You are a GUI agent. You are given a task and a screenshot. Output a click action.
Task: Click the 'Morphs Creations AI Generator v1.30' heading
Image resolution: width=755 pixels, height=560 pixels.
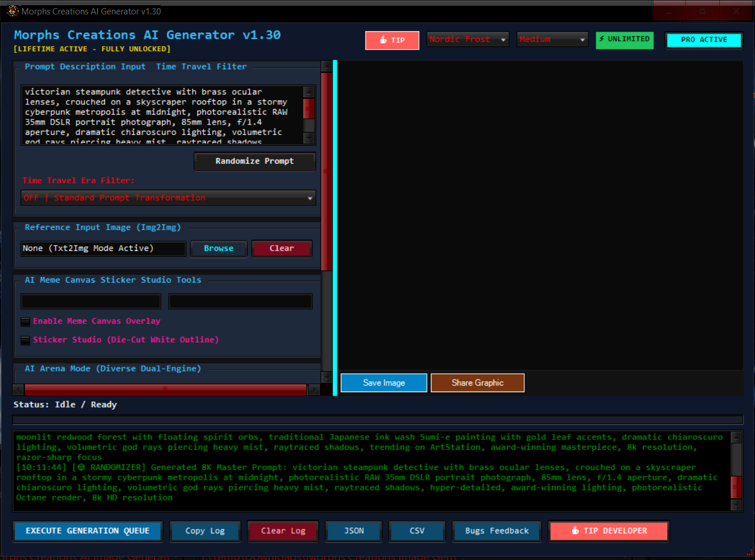[147, 35]
